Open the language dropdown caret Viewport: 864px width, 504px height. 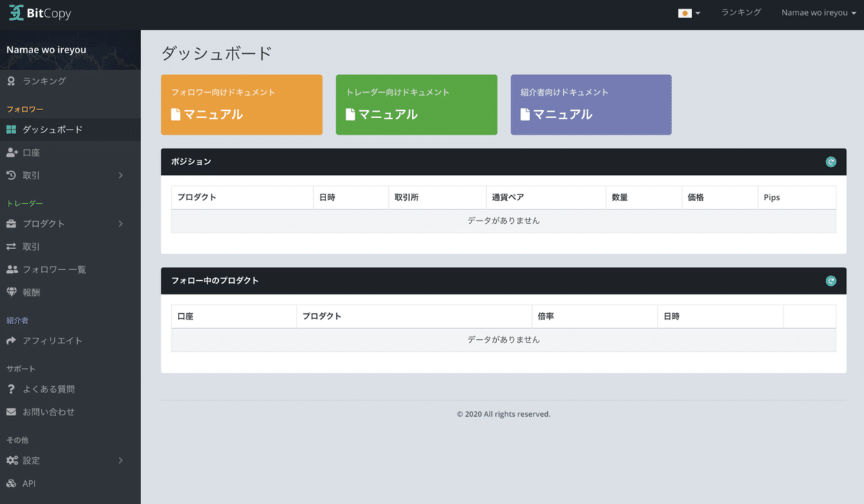click(698, 14)
